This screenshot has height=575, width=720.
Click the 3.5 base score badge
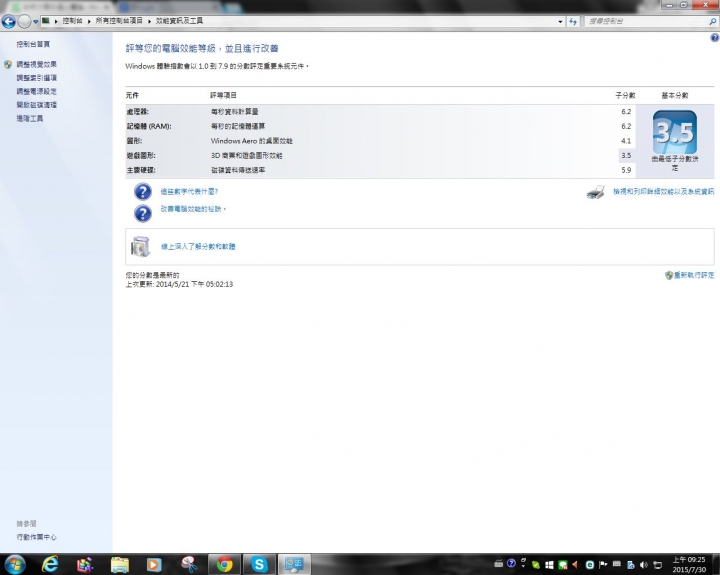point(675,132)
